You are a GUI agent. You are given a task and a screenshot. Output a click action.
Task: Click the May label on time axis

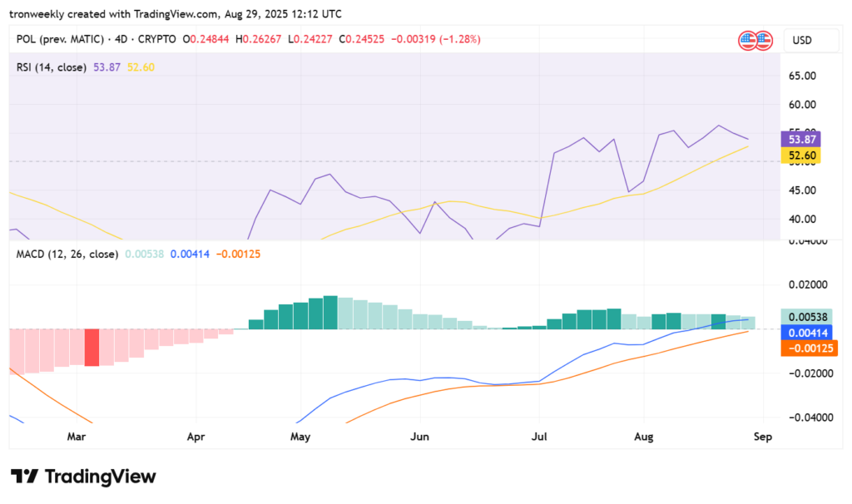[x=300, y=436]
